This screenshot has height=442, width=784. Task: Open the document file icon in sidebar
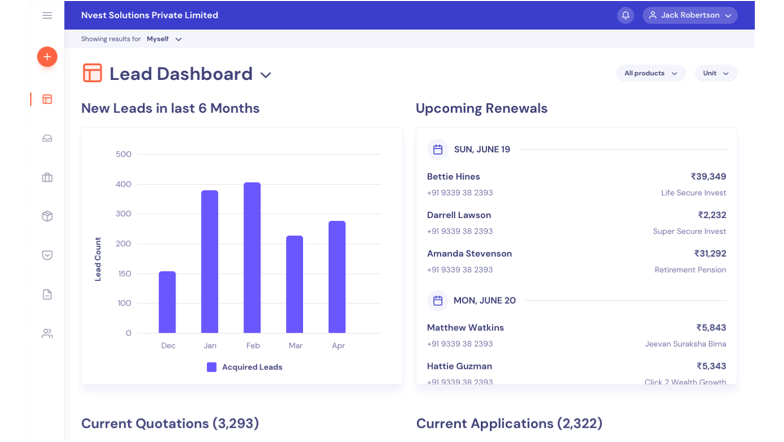pos(47,294)
